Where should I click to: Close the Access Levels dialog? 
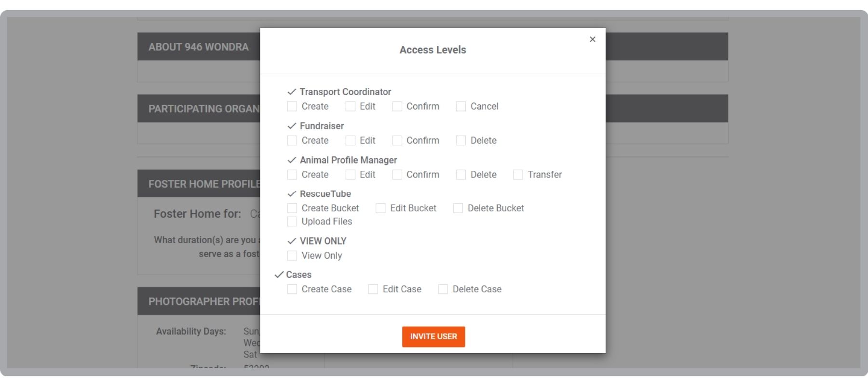click(593, 39)
